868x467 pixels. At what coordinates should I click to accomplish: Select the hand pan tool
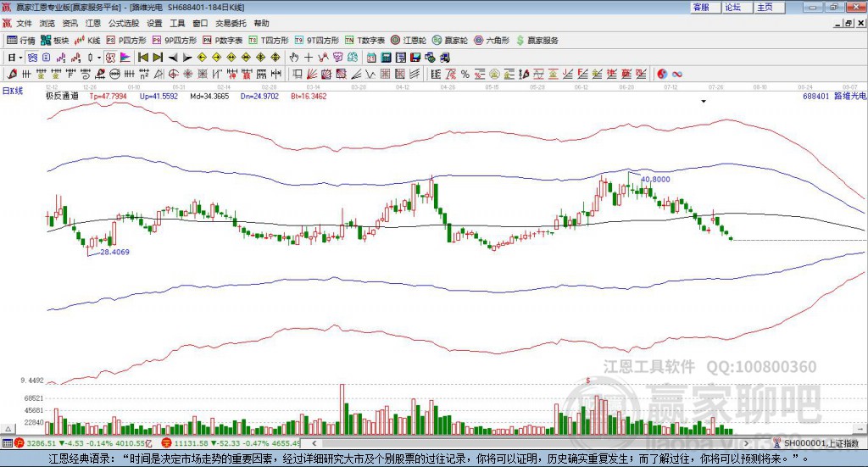pyautogui.click(x=294, y=58)
